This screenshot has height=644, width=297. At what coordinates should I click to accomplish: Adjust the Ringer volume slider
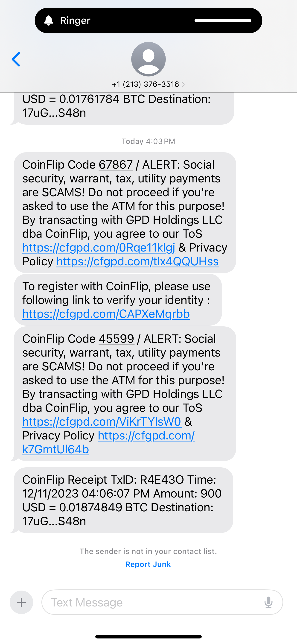pos(222,20)
